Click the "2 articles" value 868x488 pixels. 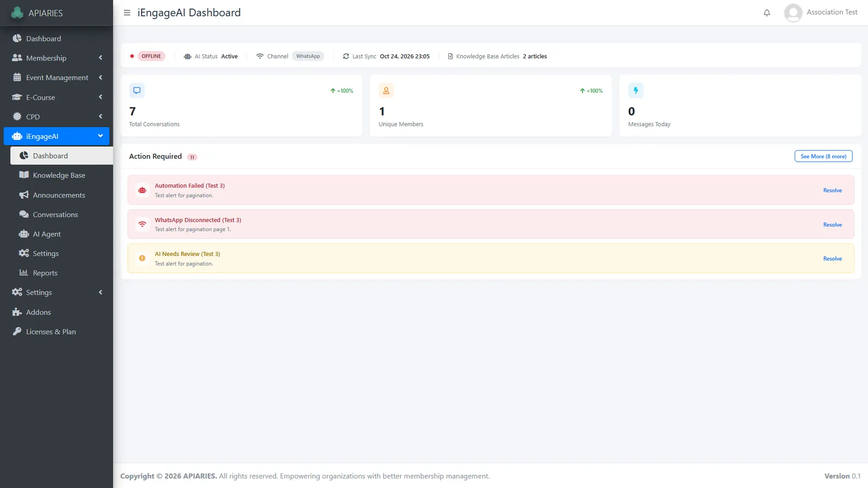coord(535,56)
